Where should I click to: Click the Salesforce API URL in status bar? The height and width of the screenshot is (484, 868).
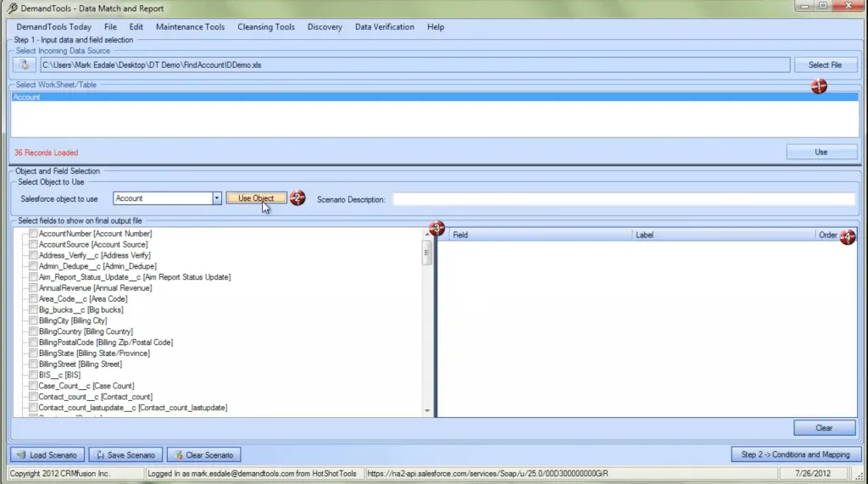487,474
